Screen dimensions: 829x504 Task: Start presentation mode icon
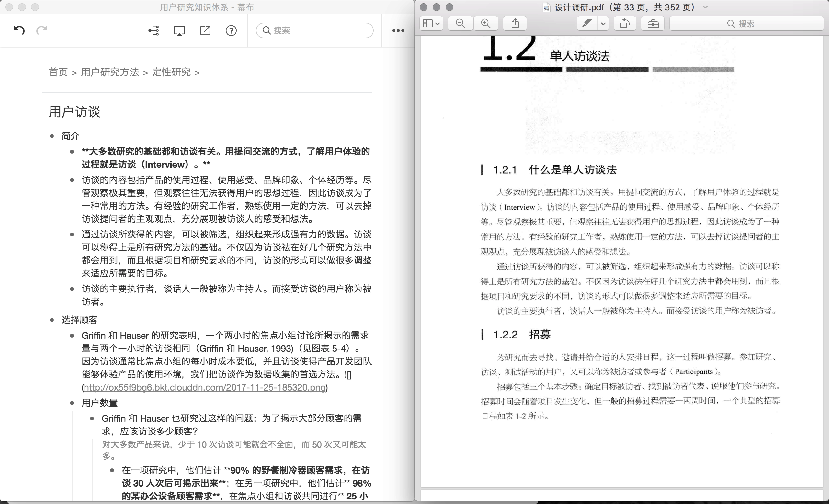click(x=179, y=31)
